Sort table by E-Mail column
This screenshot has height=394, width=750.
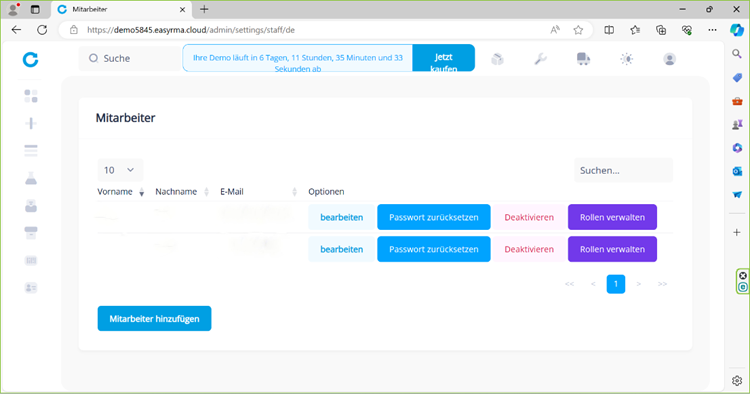258,192
